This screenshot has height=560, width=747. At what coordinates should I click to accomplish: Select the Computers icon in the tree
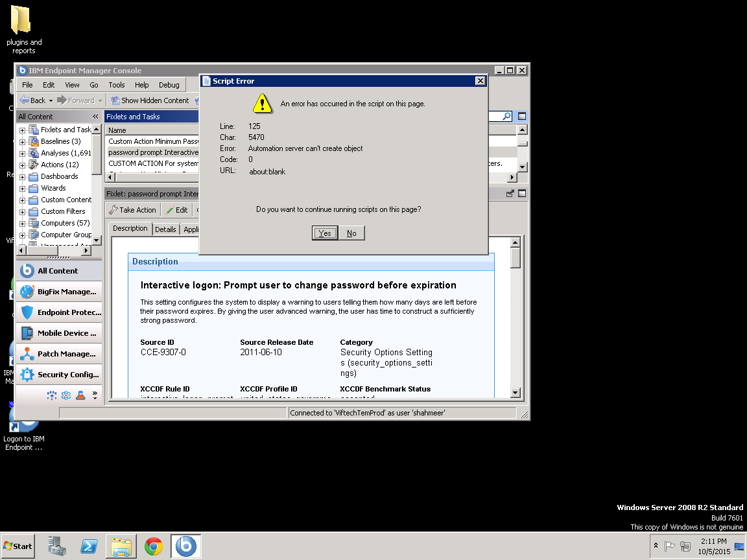click(x=33, y=223)
